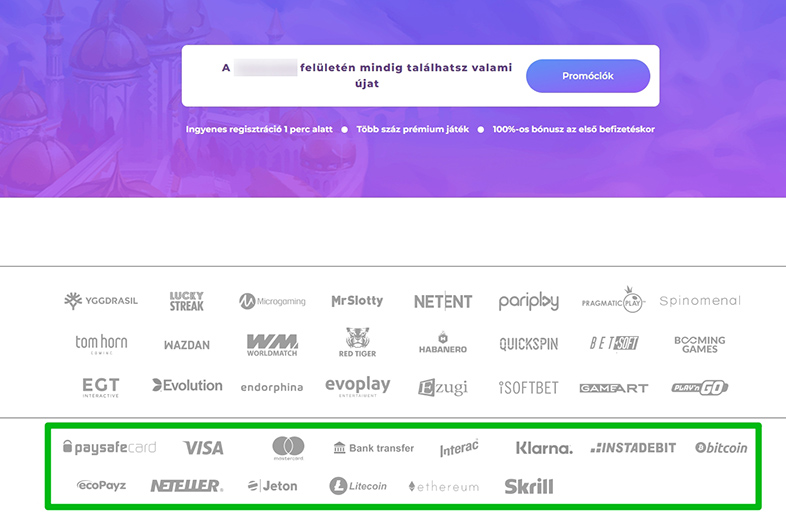
Task: Click the Play'n GO logo
Action: click(x=699, y=387)
